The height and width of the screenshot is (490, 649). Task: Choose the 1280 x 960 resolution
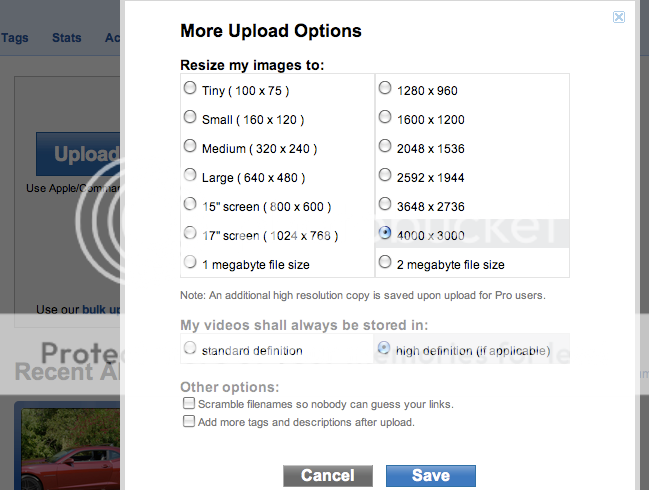pos(385,88)
